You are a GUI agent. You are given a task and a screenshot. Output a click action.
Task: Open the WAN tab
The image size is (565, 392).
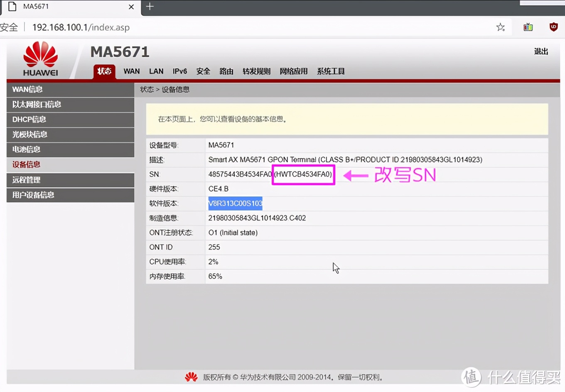point(132,71)
